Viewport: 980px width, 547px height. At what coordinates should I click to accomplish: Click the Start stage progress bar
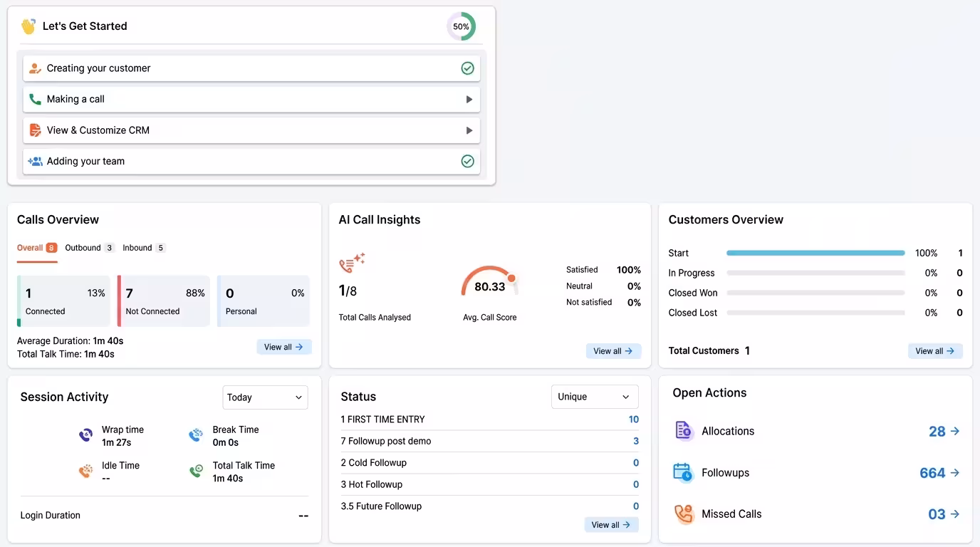(815, 253)
